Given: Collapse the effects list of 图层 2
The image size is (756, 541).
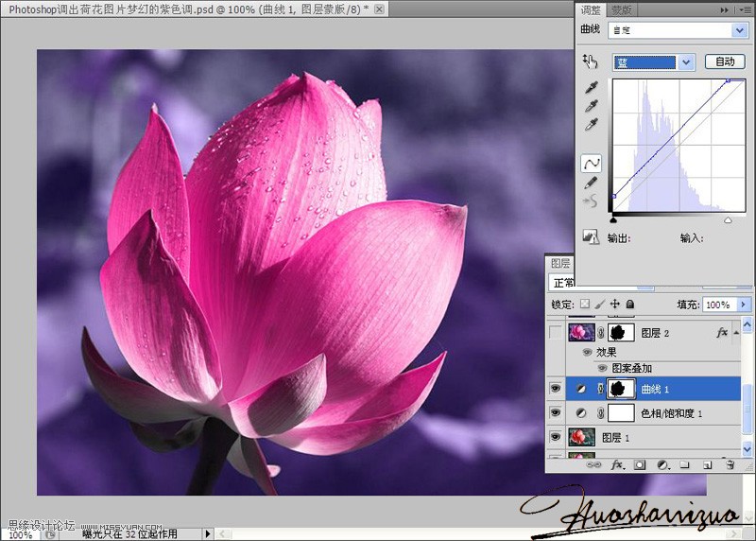Looking at the screenshot, I should click(736, 332).
